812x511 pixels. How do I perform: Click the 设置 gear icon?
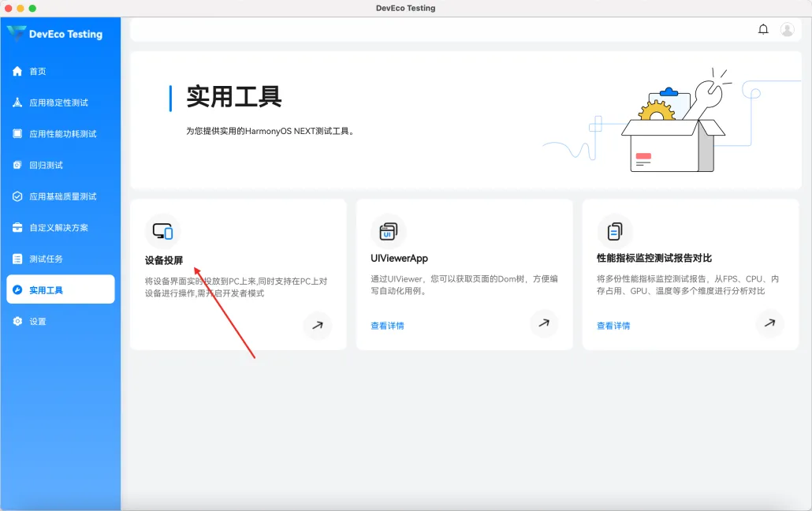coord(17,321)
